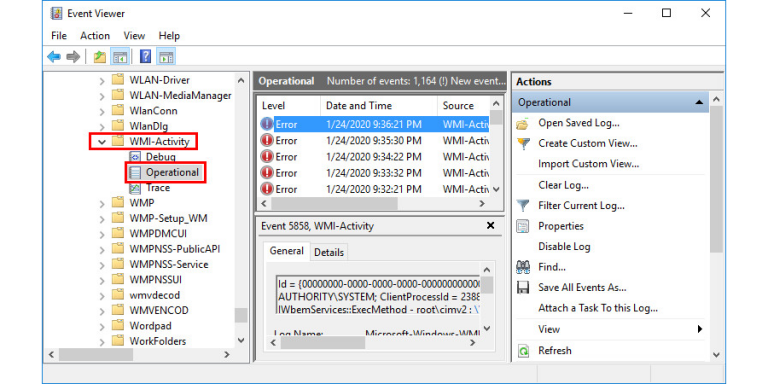Click Attach a Task To this Log... action
The width and height of the screenshot is (768, 384).
point(598,309)
